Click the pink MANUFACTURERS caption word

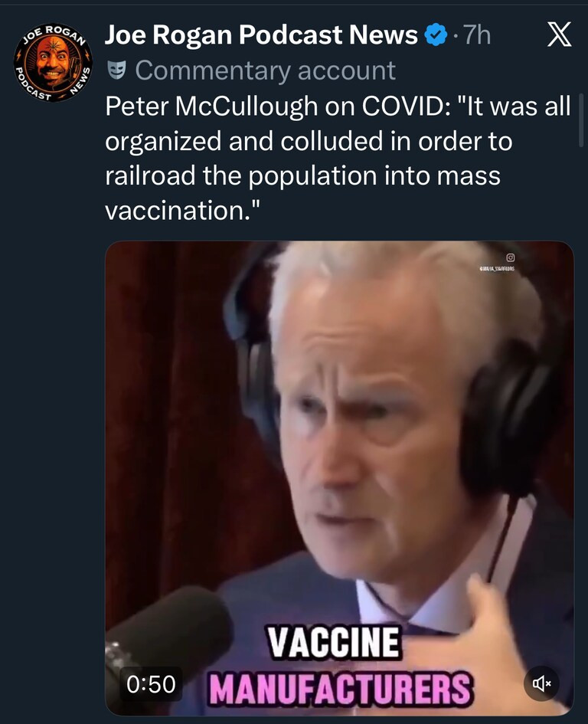coord(340,689)
